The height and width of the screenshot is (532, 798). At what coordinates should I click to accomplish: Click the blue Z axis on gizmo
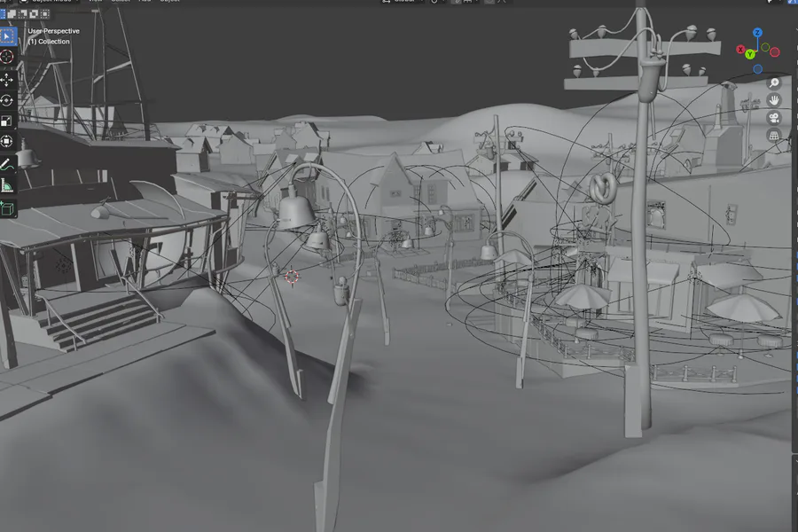pos(758,33)
